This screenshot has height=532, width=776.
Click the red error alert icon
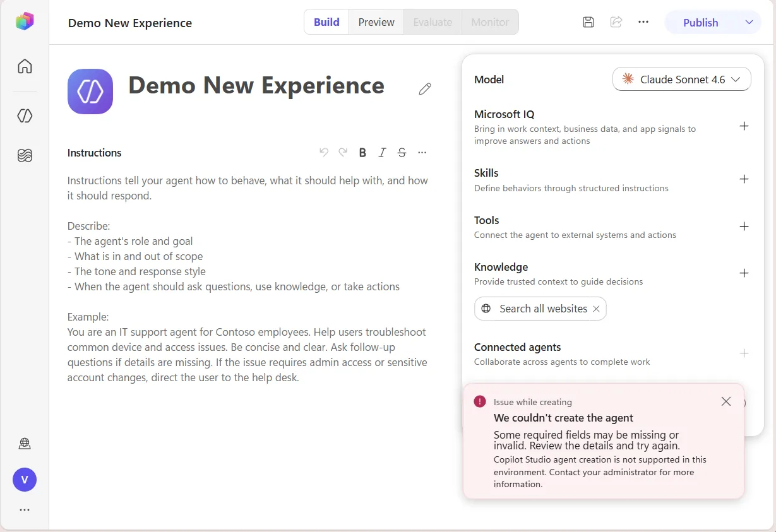[x=480, y=401]
